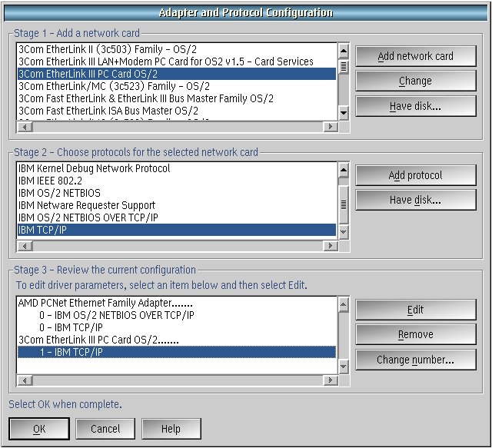
Task: Select 0 - IBM OS/2 NETBIOS OVER TCP/IP
Action: (177, 315)
